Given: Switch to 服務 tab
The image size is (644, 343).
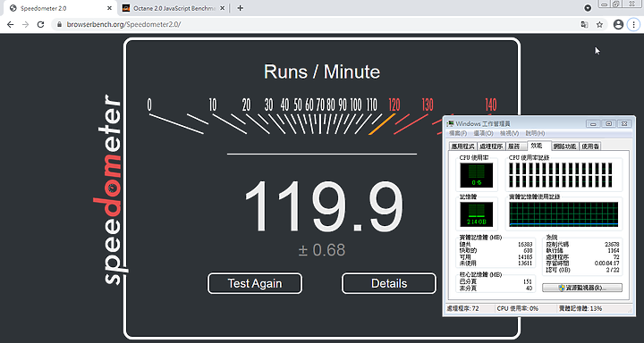Looking at the screenshot, I should click(516, 146).
